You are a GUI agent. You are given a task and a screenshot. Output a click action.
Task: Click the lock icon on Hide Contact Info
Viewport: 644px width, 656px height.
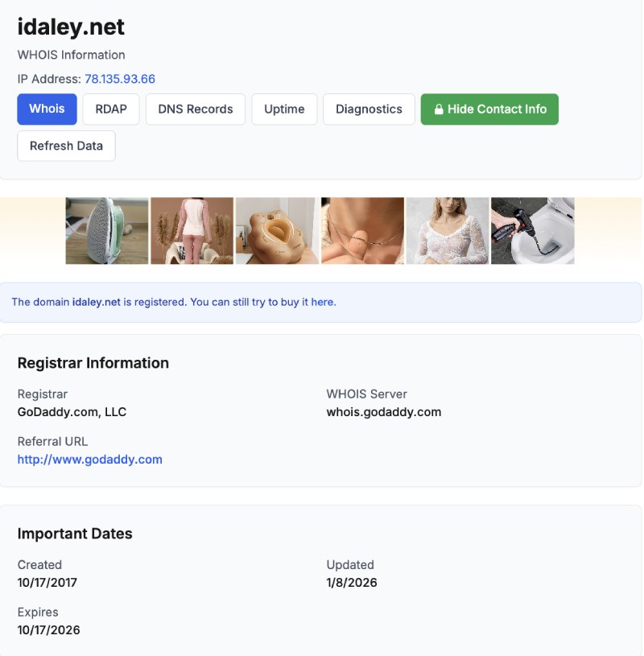pos(439,109)
